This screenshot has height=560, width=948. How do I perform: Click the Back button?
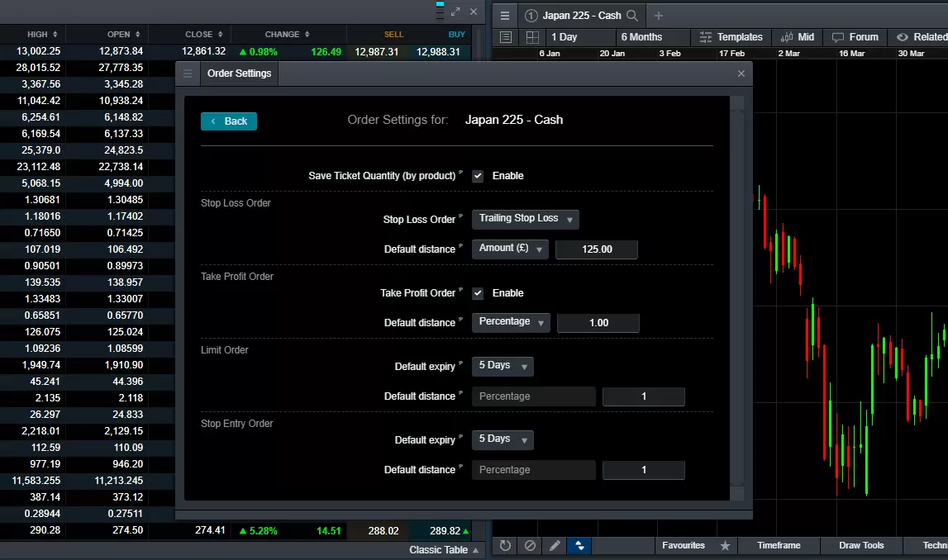click(229, 121)
